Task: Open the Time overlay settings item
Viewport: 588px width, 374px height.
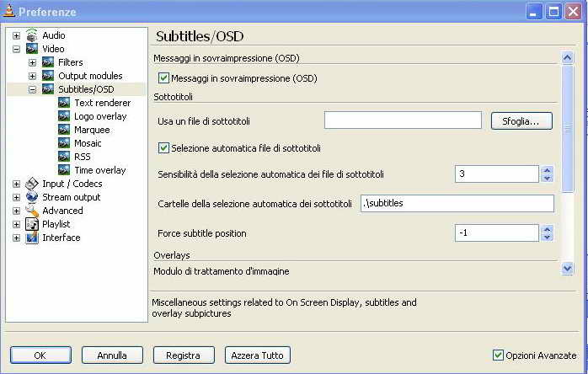Action: pos(99,170)
